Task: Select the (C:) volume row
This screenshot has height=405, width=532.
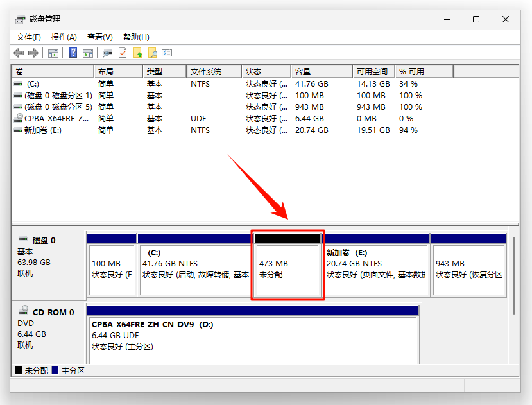Action: pos(265,84)
